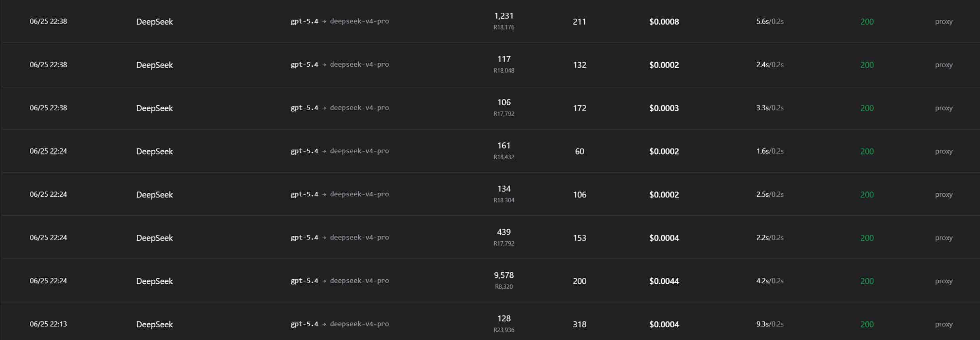Image resolution: width=980 pixels, height=340 pixels.
Task: Select the 9.3s/0.2s latency cell
Action: (770, 324)
